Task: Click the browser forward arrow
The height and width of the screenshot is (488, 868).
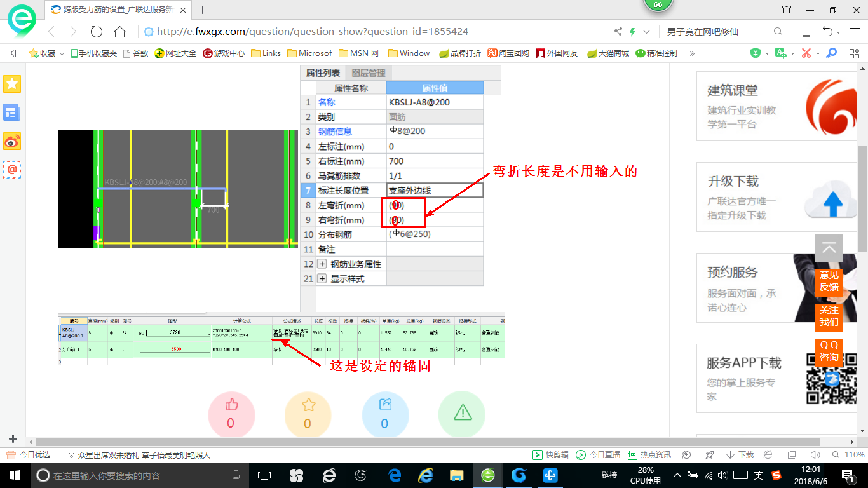Action: click(73, 32)
